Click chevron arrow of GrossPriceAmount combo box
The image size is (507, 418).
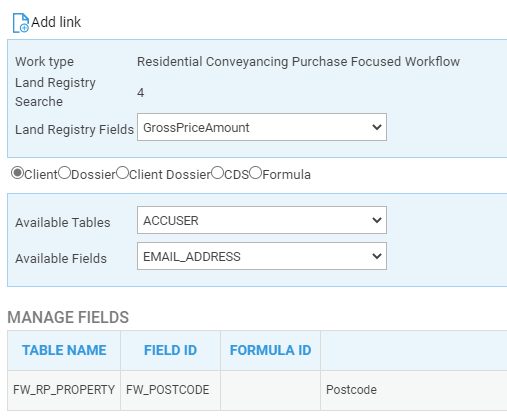pos(377,127)
